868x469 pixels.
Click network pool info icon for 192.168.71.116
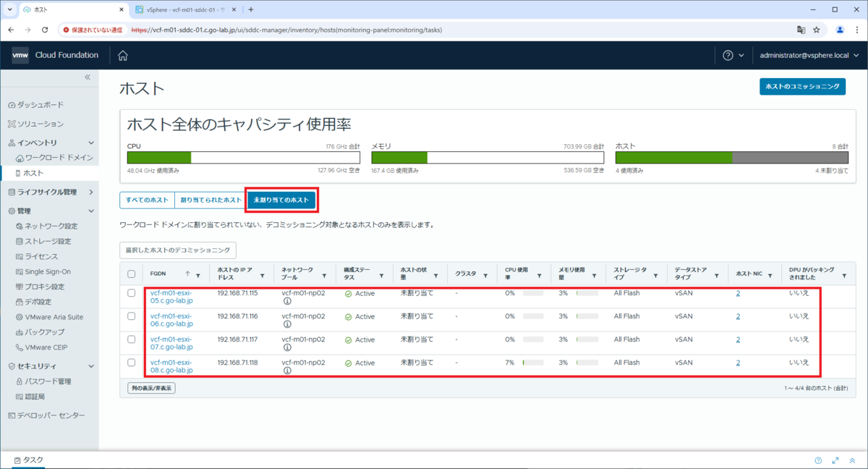(x=287, y=325)
